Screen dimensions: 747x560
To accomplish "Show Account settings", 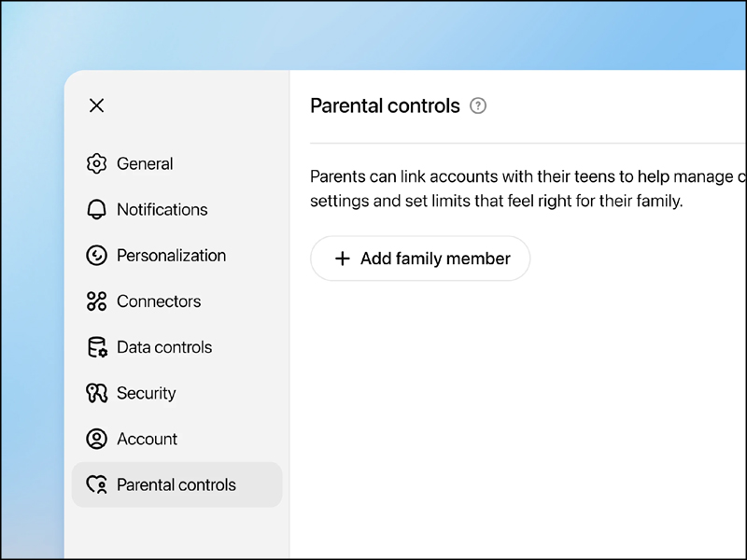I will (147, 439).
